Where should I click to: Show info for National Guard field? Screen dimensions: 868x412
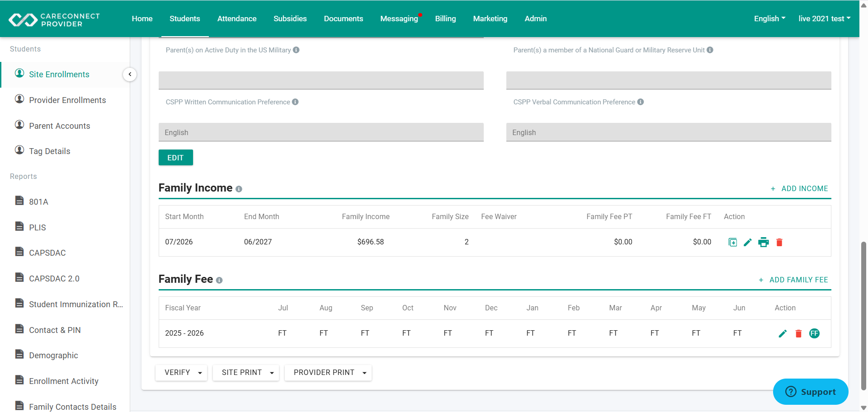click(x=710, y=50)
